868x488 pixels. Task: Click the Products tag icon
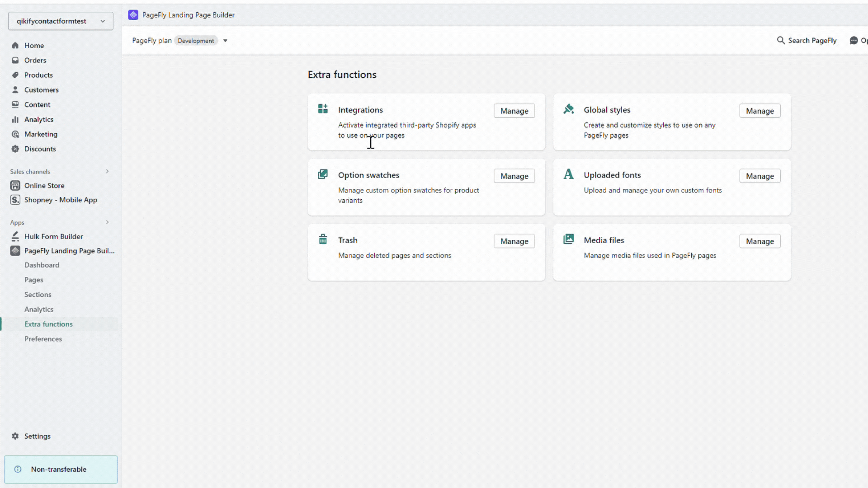tap(15, 75)
